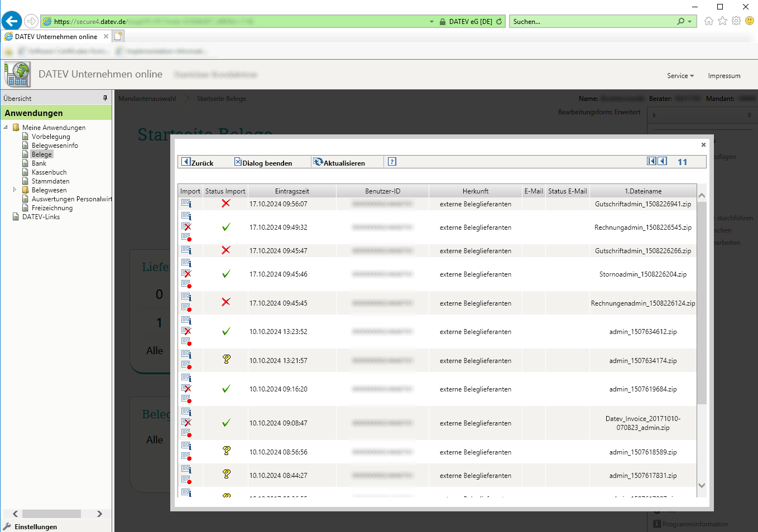758x532 pixels.
Task: Reload the page via address bar refresh
Action: pyautogui.click(x=499, y=22)
